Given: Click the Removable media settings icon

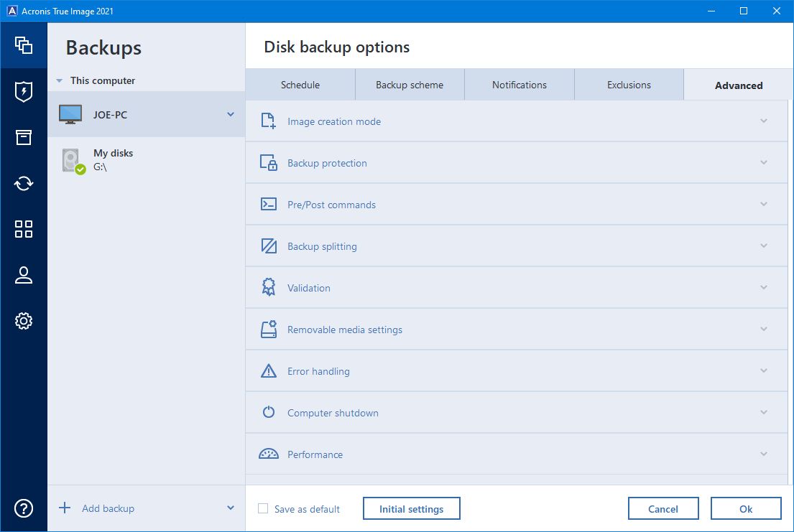Looking at the screenshot, I should [269, 329].
